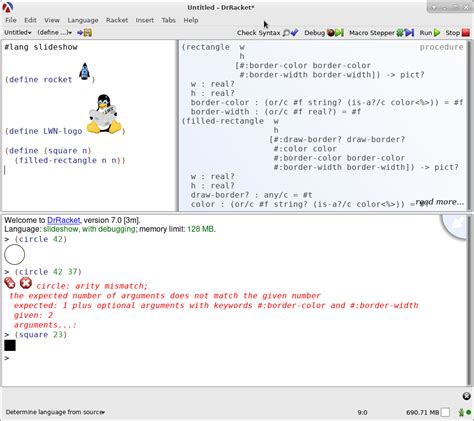Run the program with green arrow
Image resolution: width=474 pixels, height=421 pixels.
coord(430,33)
